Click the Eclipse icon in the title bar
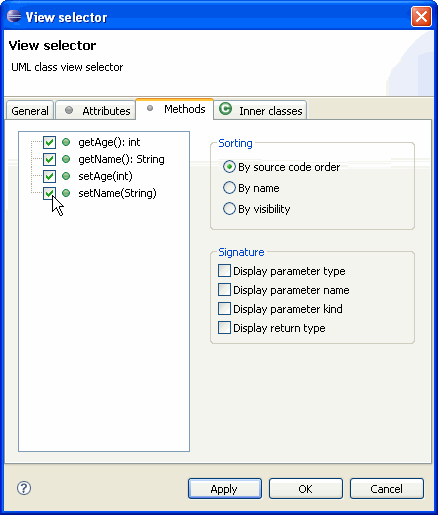This screenshot has height=515, width=438. tap(14, 16)
